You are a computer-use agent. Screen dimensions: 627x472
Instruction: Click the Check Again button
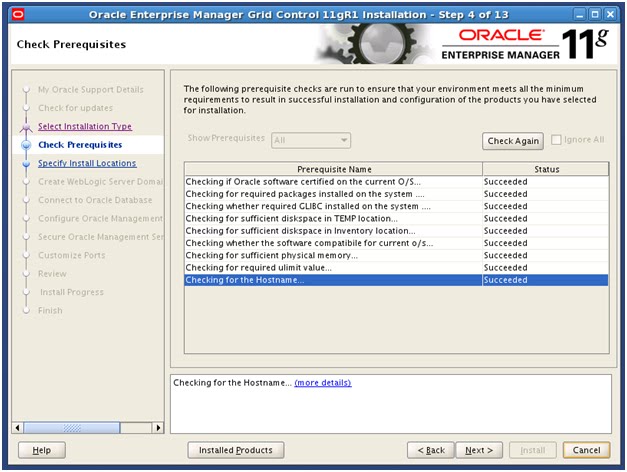click(513, 141)
